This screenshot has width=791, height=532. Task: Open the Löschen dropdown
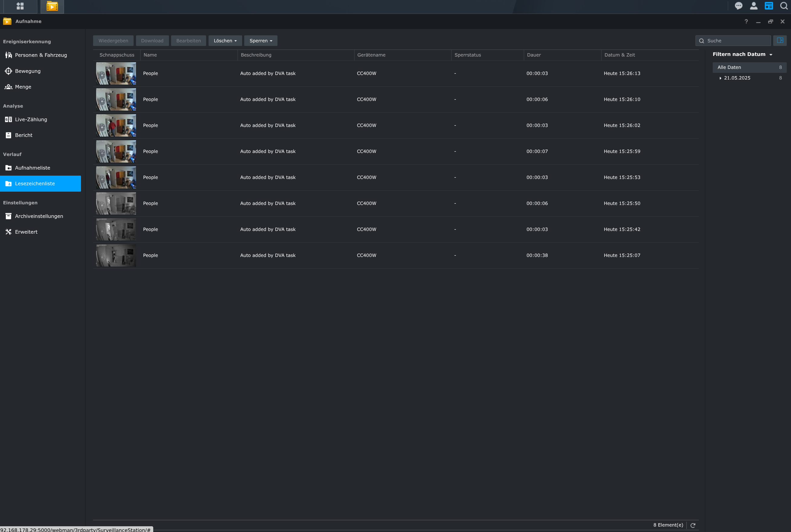coord(225,41)
